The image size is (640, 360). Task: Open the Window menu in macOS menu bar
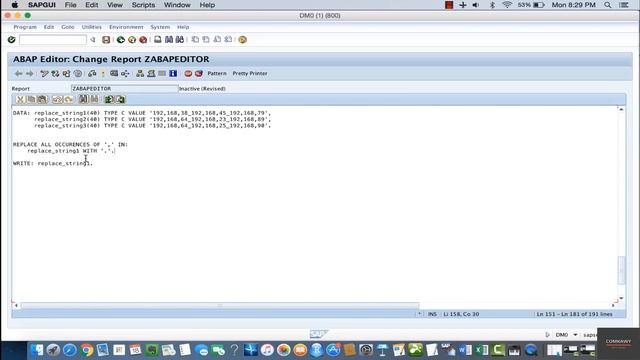click(177, 5)
